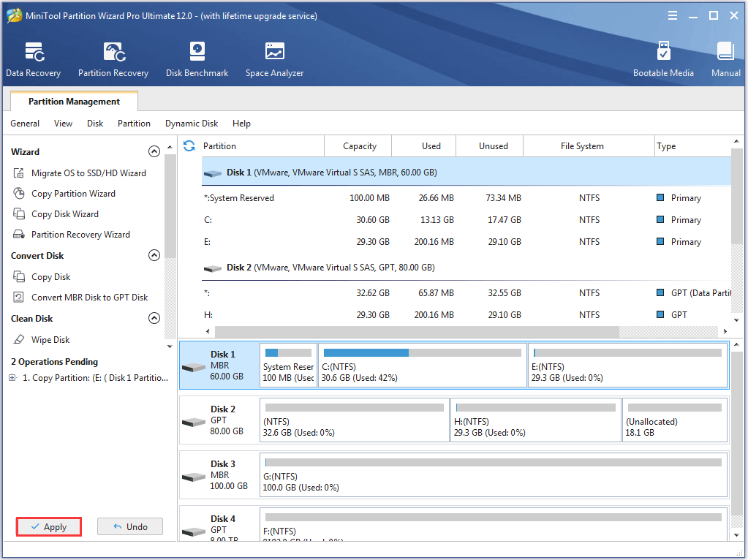Select the C: partition row in the list
The image size is (748, 560).
tap(466, 220)
